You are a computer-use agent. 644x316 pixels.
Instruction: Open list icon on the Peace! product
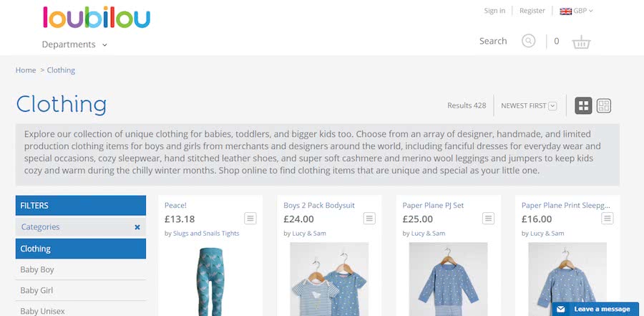pyautogui.click(x=250, y=219)
